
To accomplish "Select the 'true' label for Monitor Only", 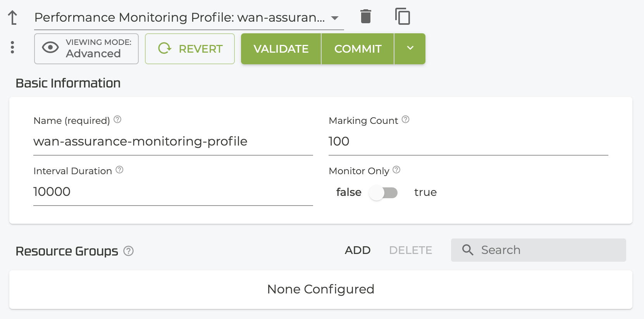I will tap(425, 192).
